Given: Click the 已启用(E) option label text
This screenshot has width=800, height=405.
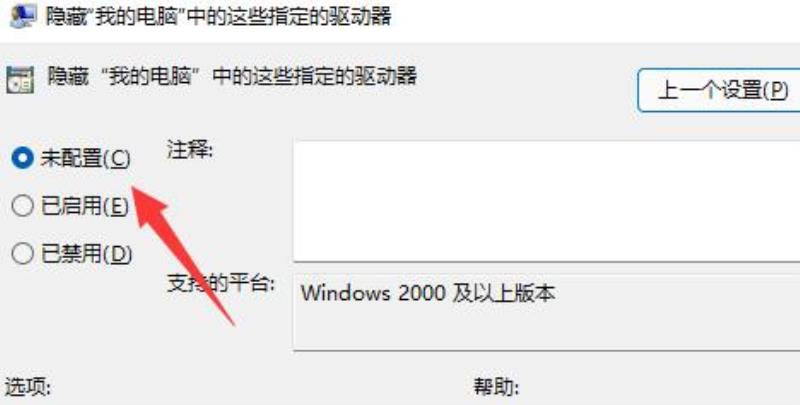Looking at the screenshot, I should [x=85, y=206].
